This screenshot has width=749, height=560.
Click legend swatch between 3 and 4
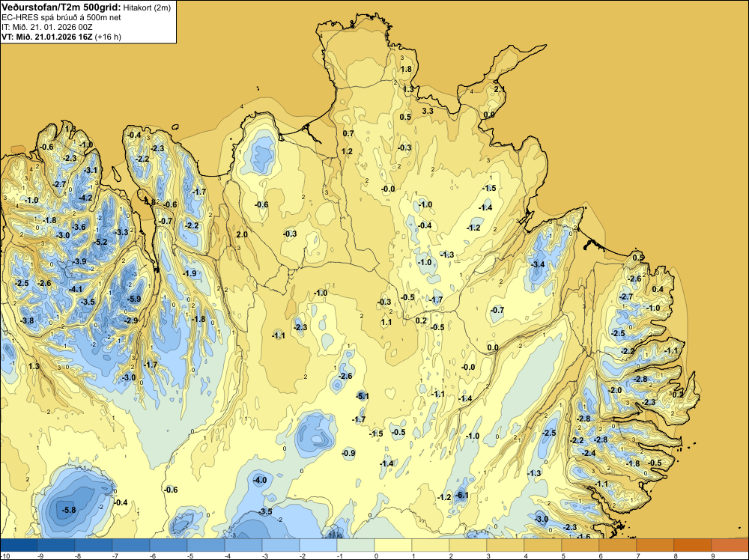(506, 545)
